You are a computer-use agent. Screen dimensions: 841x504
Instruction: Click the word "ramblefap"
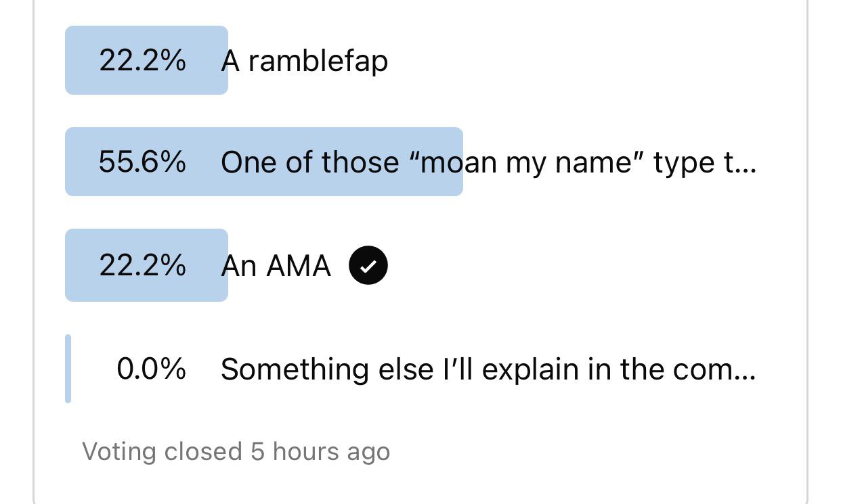318,61
